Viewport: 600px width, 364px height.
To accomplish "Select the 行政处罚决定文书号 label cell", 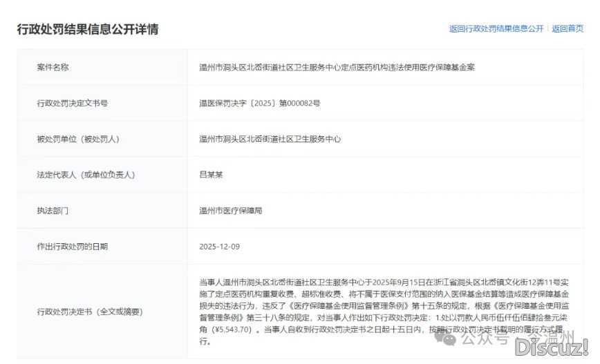I will (x=72, y=103).
